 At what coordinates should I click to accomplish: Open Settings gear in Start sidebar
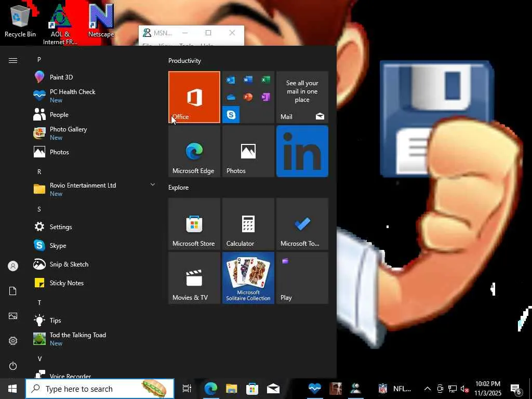point(13,341)
